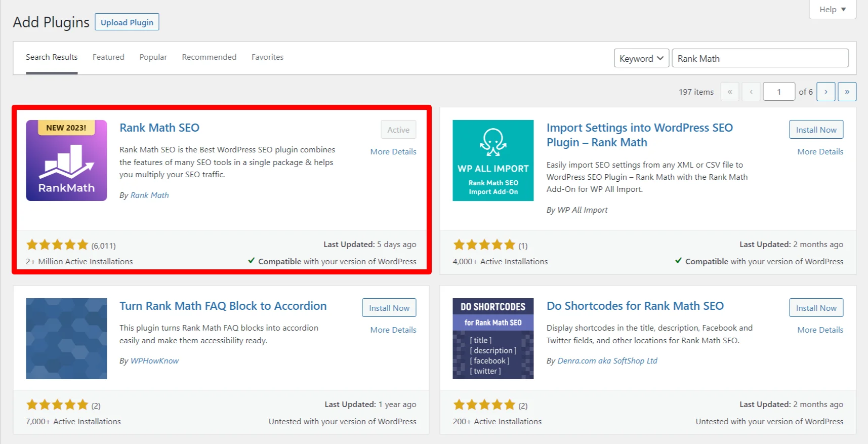Jump to last page of results
The width and height of the screenshot is (868, 444).
pyautogui.click(x=847, y=92)
